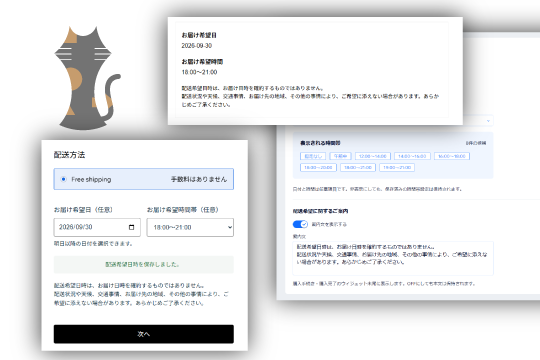Select the 18:00~20:00 time slot chip

pos(318,167)
